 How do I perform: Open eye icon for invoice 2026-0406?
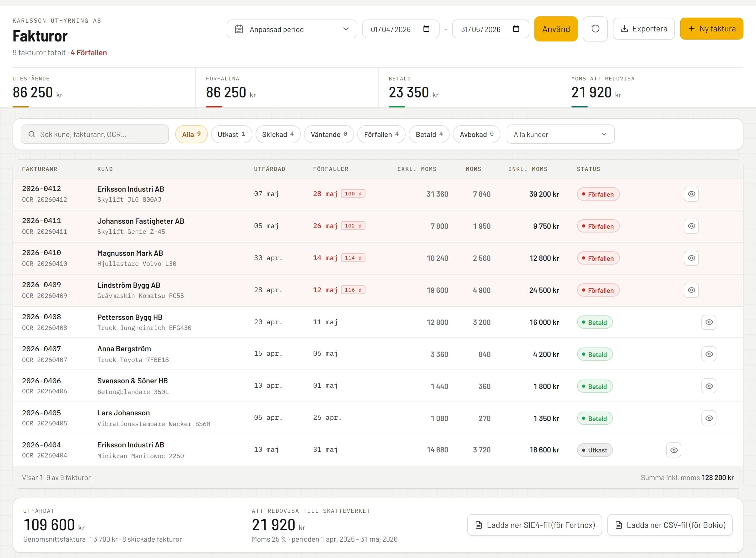(x=709, y=386)
